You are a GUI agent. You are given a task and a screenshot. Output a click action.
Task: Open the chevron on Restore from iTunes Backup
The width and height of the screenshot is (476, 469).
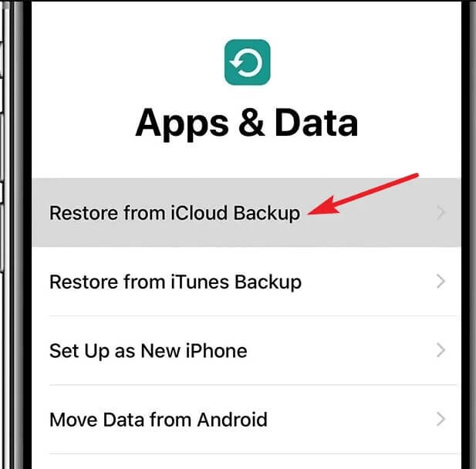(x=441, y=282)
